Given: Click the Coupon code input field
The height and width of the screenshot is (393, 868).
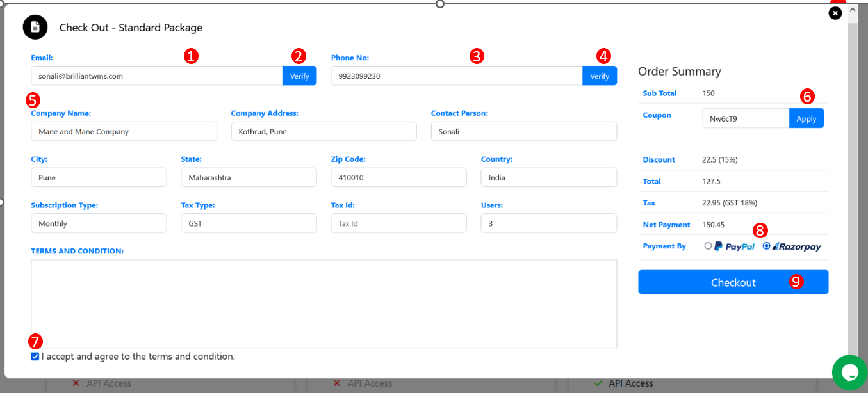Looking at the screenshot, I should [x=745, y=118].
